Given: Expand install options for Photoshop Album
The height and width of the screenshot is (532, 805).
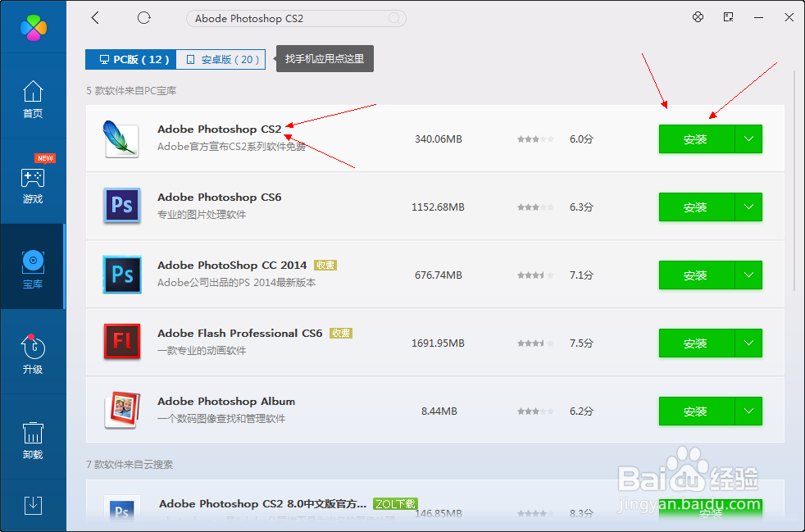Looking at the screenshot, I should tap(748, 412).
